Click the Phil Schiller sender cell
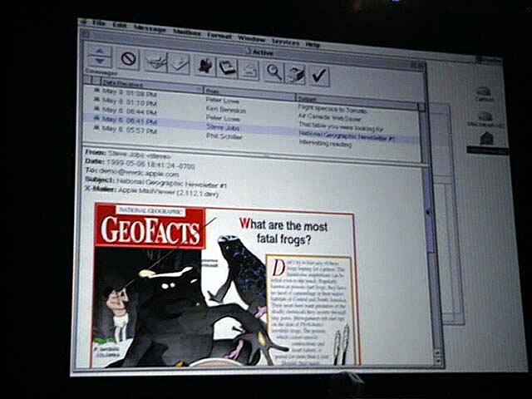Image resolution: width=532 pixels, height=399 pixels. 224,136
